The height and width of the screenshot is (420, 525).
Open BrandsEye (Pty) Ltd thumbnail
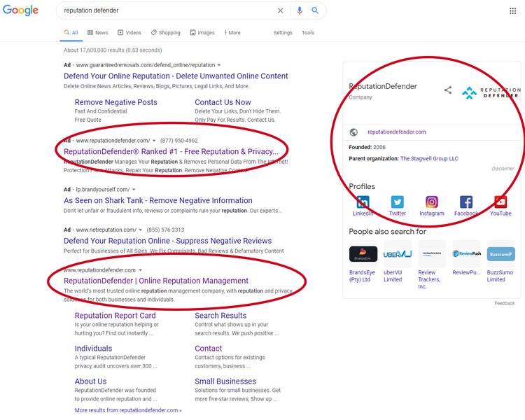[x=363, y=254]
